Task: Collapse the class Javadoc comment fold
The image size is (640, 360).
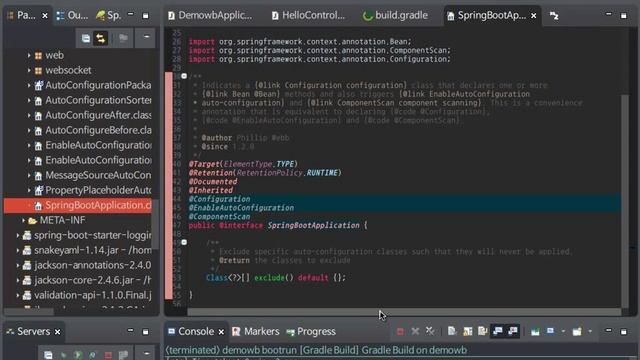Action: 184,76
